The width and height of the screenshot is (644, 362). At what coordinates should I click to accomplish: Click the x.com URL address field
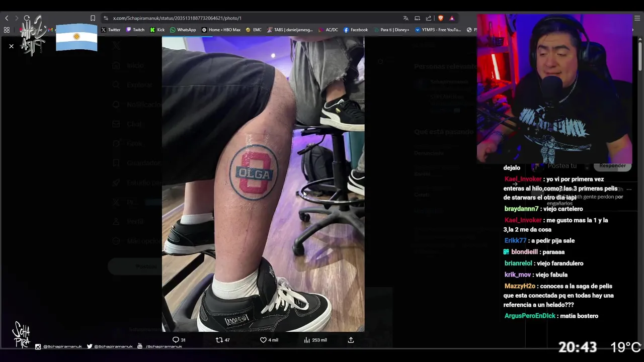tap(177, 18)
